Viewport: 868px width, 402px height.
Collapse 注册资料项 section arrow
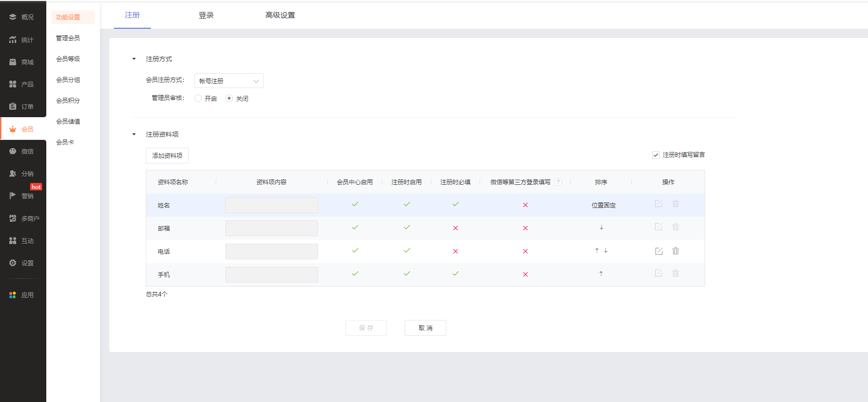coord(134,134)
